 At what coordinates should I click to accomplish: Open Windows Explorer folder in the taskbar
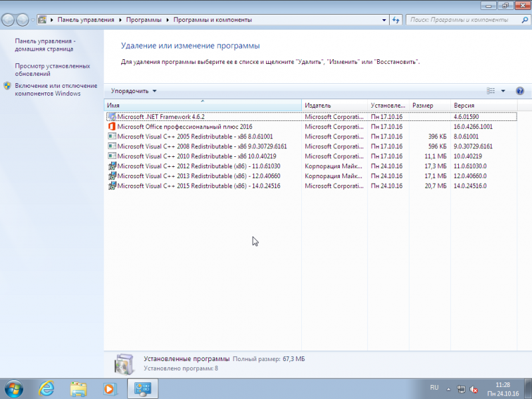click(78, 389)
